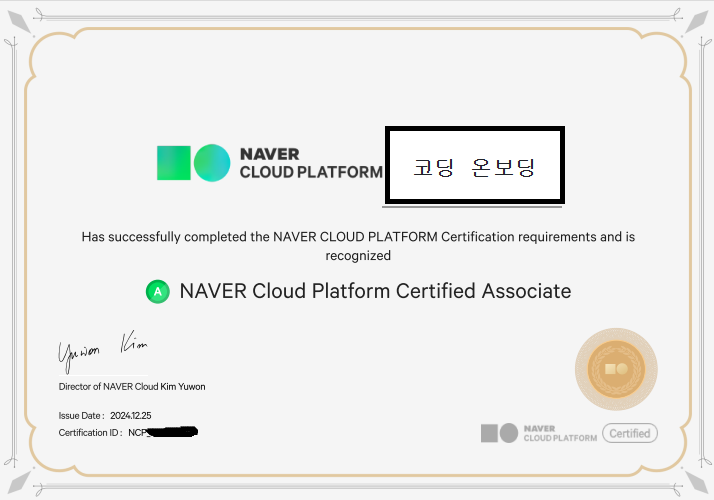This screenshot has height=500, width=714.
Task: Click the word 'recognized'
Action: click(358, 256)
